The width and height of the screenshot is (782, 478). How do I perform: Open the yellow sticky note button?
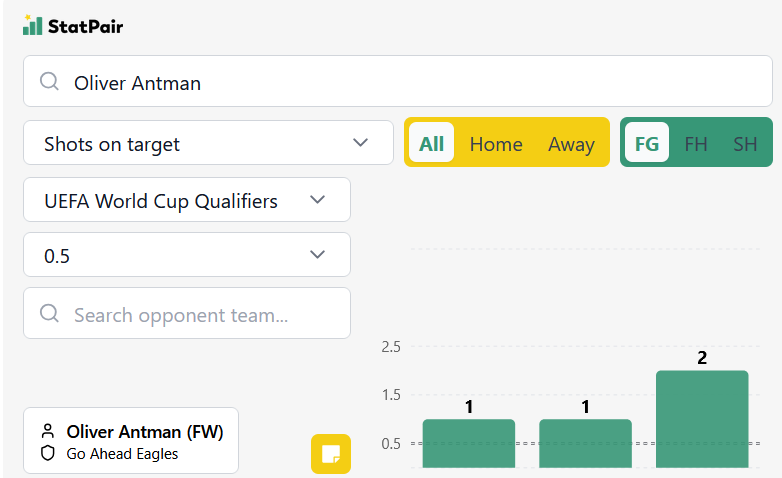331,454
